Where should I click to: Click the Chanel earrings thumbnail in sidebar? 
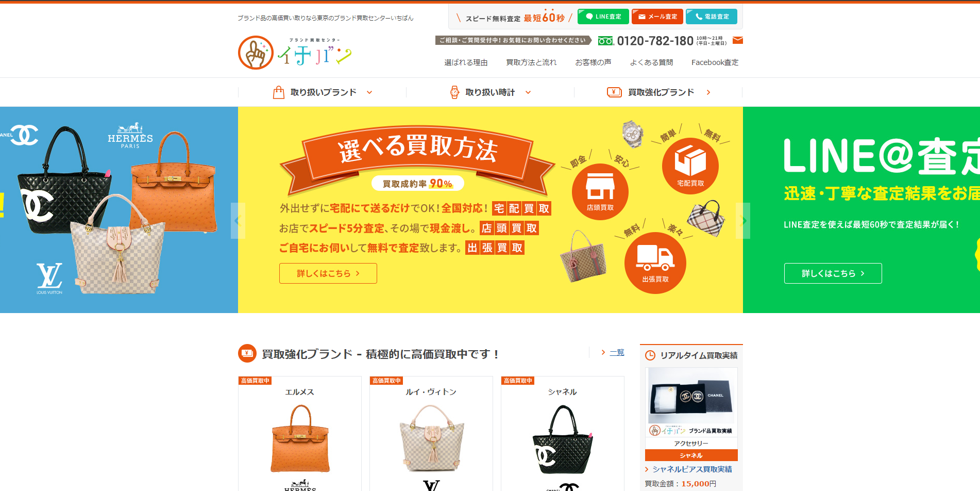coord(691,396)
